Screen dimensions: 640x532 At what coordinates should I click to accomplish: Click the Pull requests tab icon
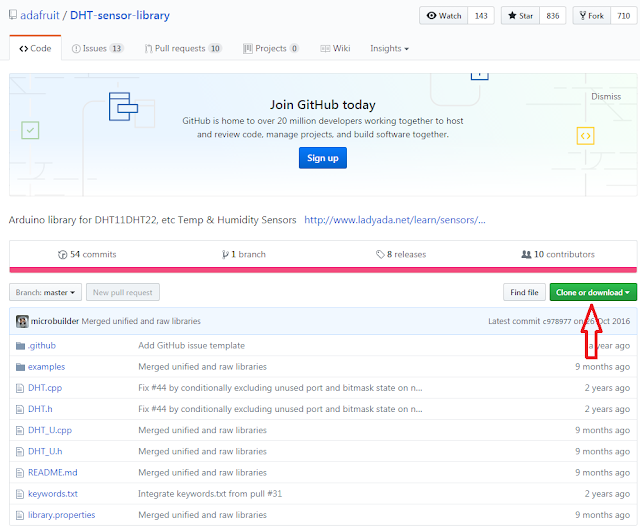(x=148, y=49)
